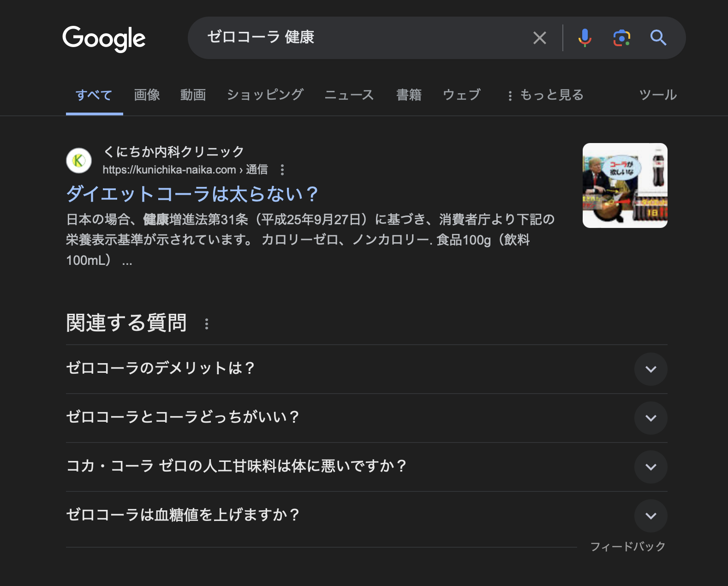Screen dimensions: 728x586
Task: Open the 書籍 tab
Action: click(x=409, y=95)
